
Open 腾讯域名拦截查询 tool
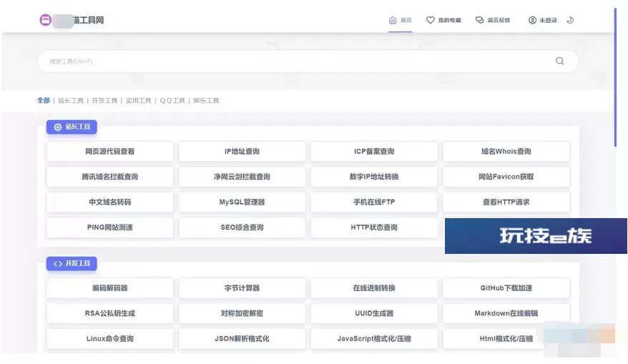tap(109, 177)
